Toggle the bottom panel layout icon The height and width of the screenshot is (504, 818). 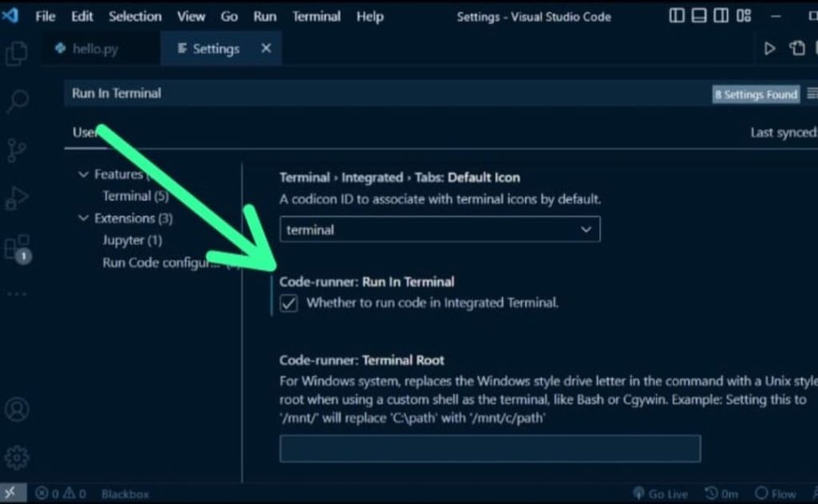pos(699,16)
